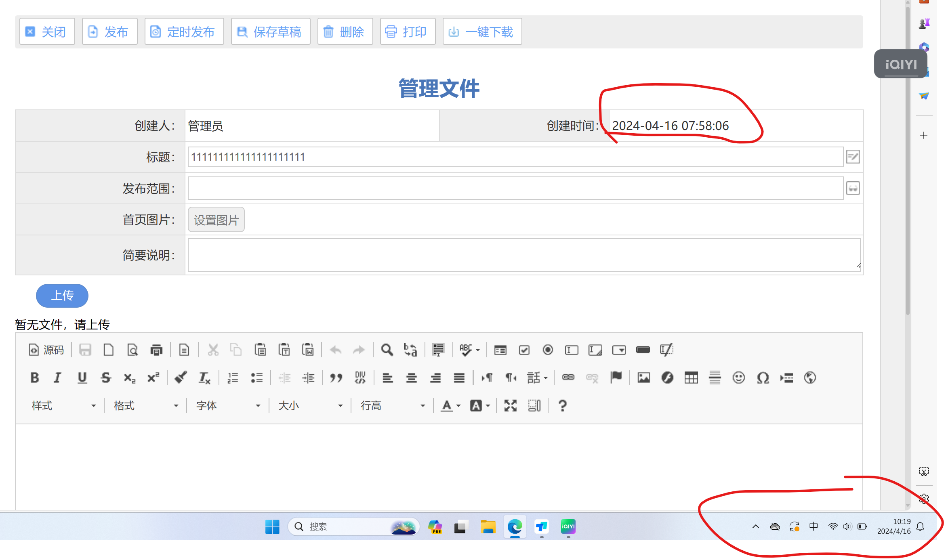Click 保存草稿 to save draft

[x=271, y=31]
